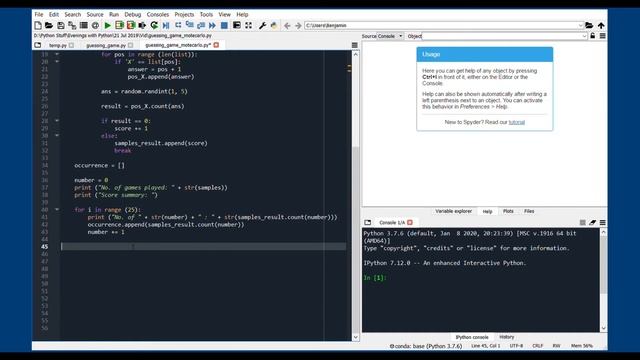
Task: Switch to the Plots tab
Action: click(508, 211)
